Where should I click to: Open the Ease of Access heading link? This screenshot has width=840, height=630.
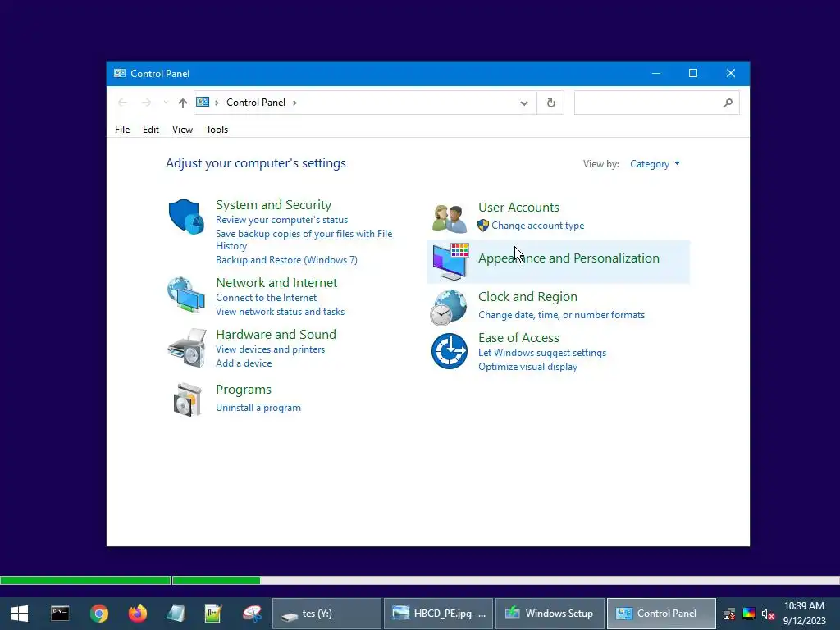click(x=518, y=338)
